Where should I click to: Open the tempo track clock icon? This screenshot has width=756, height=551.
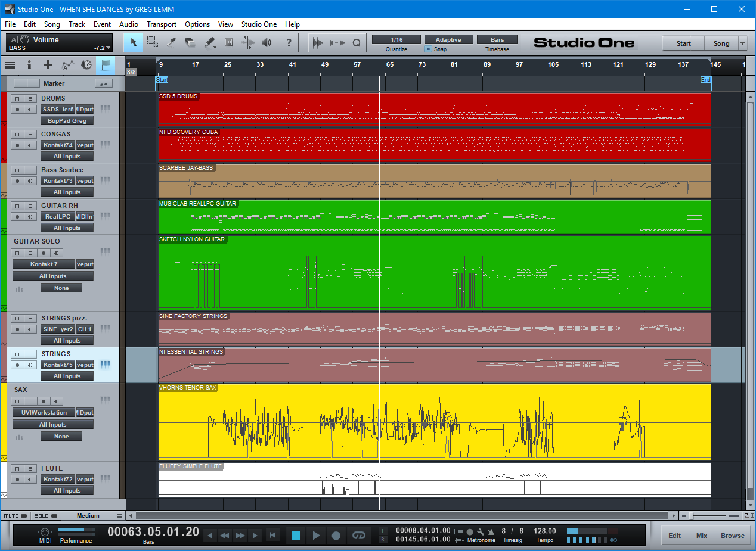pos(86,65)
